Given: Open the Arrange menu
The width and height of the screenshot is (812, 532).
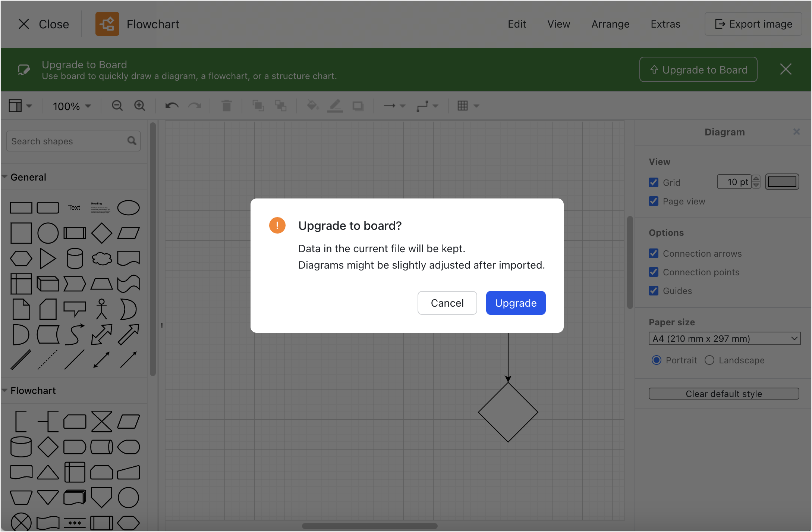Looking at the screenshot, I should [x=610, y=24].
